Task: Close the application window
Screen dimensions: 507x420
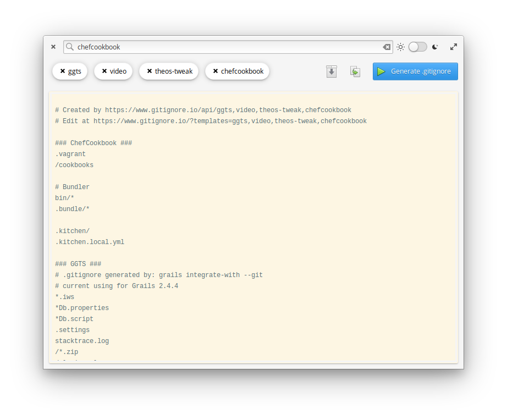Action: click(x=53, y=47)
